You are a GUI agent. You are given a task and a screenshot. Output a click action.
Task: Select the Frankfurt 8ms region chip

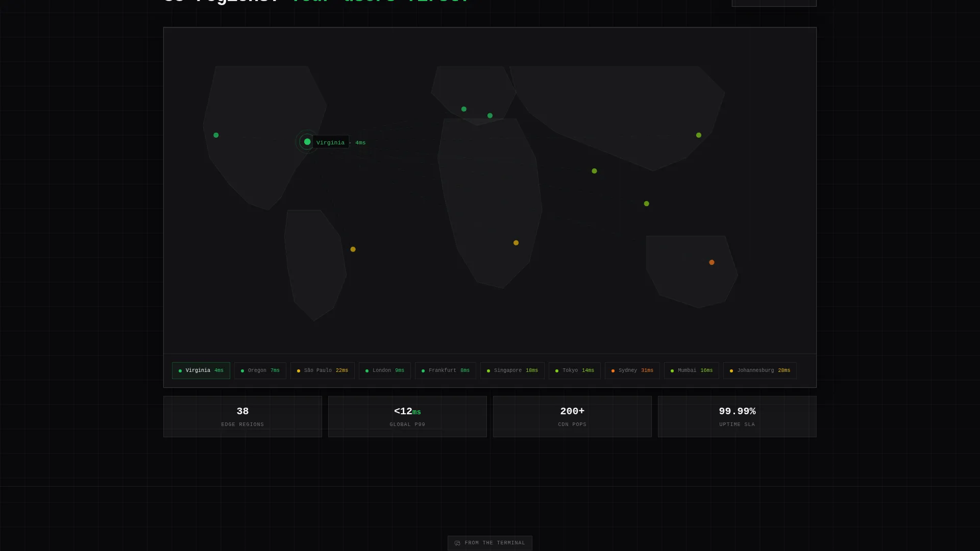[446, 370]
